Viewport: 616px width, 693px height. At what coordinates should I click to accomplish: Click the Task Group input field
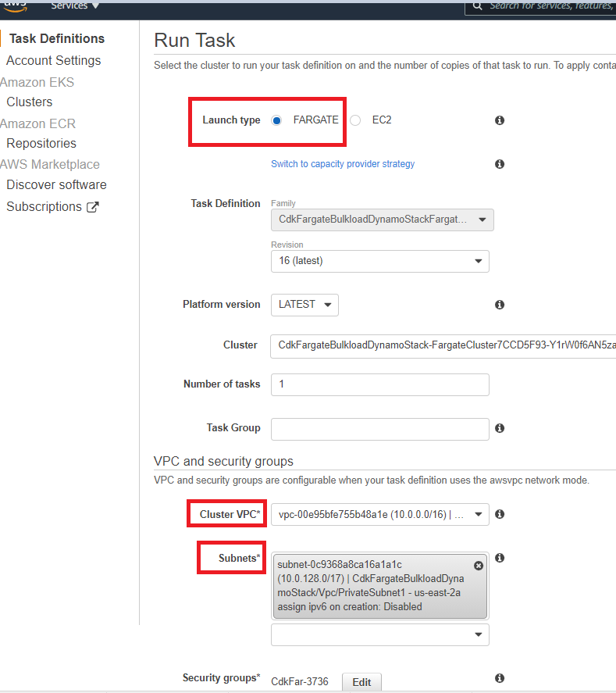(379, 429)
